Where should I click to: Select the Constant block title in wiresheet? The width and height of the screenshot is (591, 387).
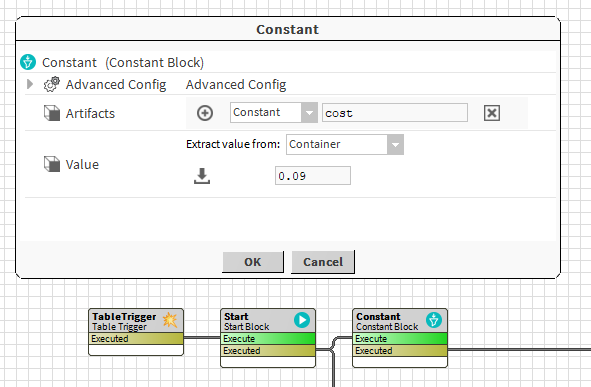tap(378, 317)
